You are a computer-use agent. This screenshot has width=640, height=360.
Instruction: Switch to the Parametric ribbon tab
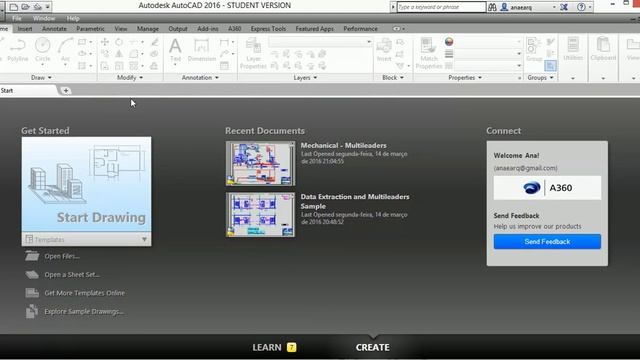[x=90, y=29]
